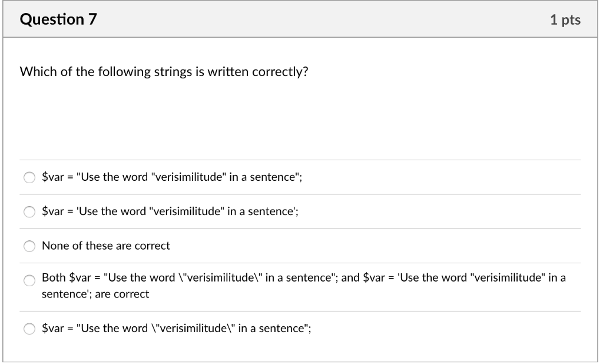
Task: Click the answer with escaped quotes in double quotes
Action: click(x=177, y=328)
